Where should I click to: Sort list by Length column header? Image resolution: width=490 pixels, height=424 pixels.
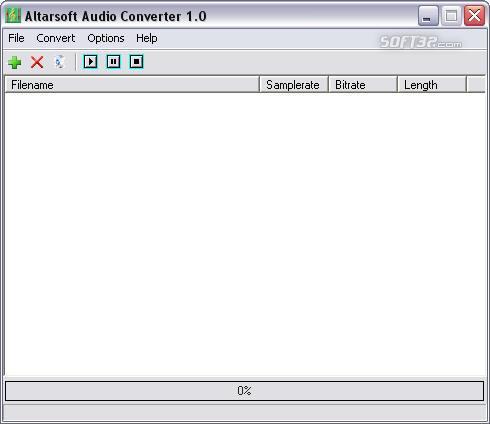click(432, 85)
